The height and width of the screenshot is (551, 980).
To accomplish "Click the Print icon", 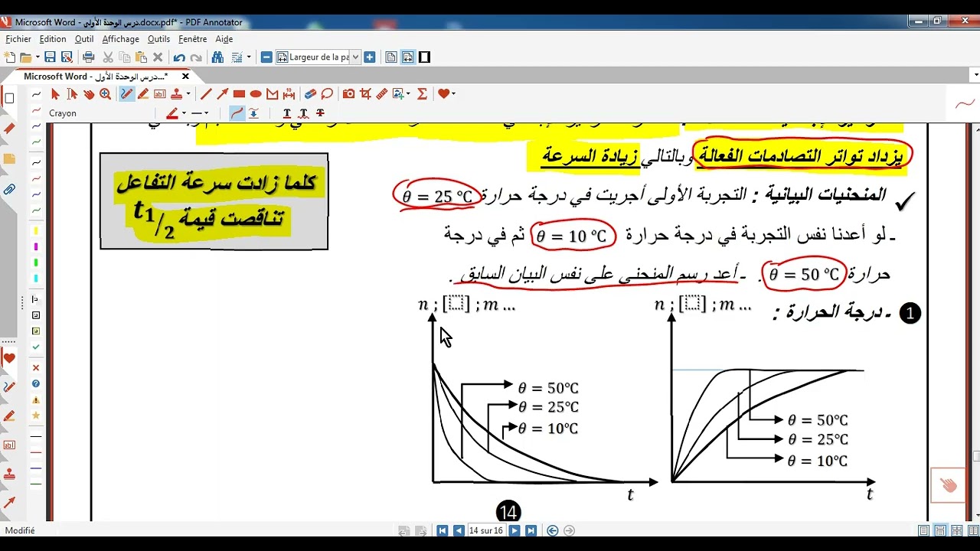I will click(88, 57).
